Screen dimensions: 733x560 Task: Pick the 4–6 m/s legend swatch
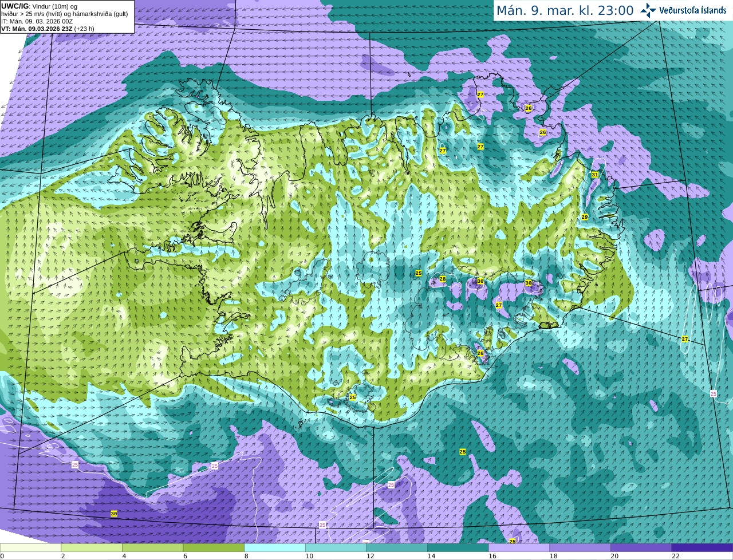coord(152,547)
